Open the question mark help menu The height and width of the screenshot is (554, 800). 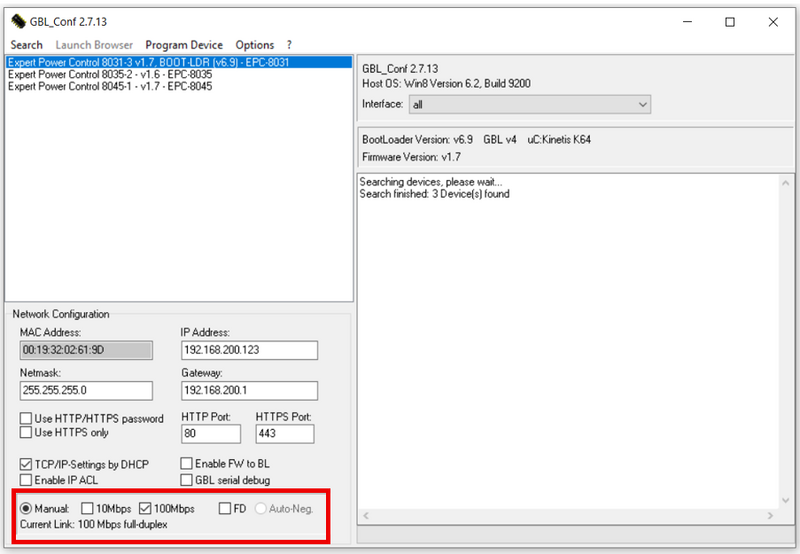point(289,45)
